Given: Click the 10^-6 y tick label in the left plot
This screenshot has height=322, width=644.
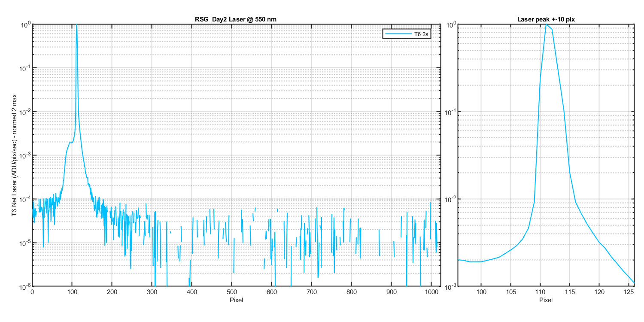Looking at the screenshot, I should [x=25, y=286].
